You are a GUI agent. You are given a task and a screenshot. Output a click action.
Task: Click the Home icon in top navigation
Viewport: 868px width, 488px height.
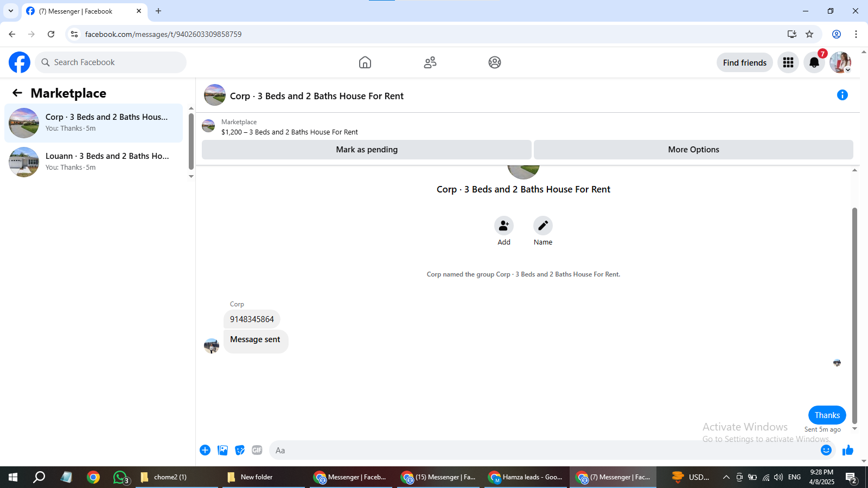click(365, 62)
